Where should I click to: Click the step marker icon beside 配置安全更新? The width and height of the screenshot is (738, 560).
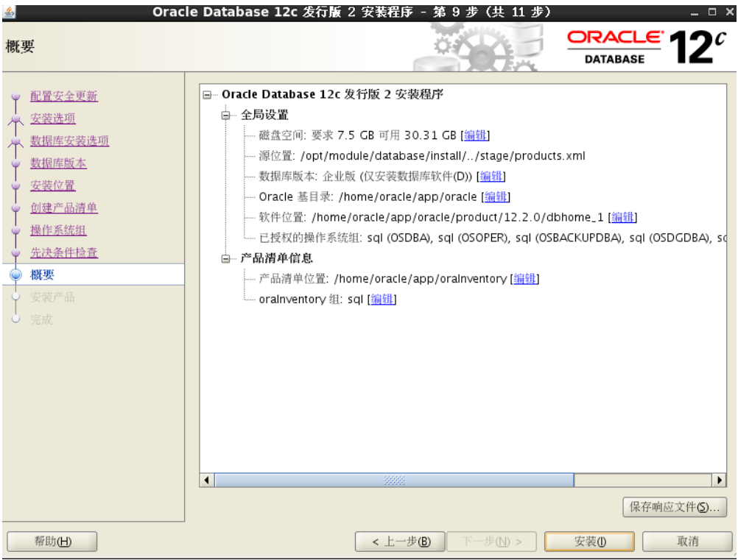click(x=16, y=96)
